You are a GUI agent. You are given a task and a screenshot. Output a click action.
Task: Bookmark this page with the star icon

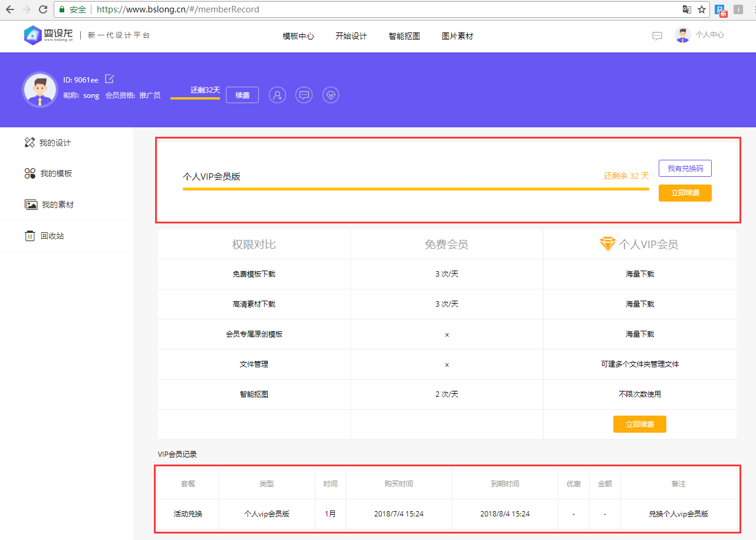[x=702, y=9]
